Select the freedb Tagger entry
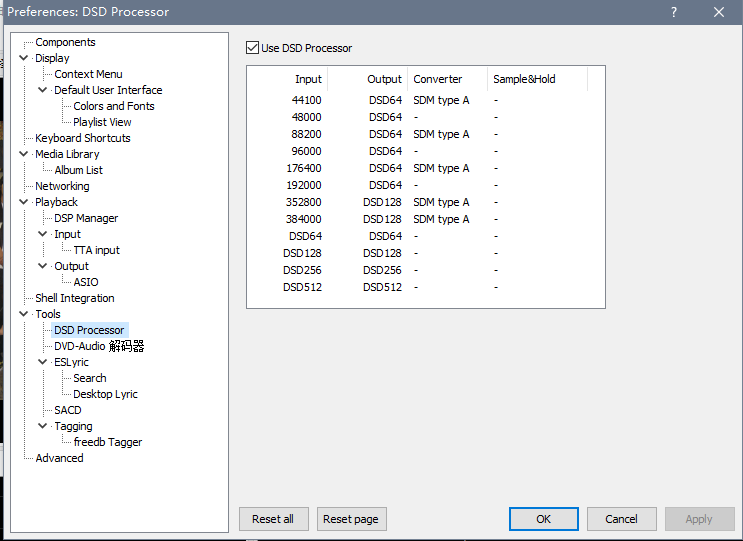743x541 pixels. pyautogui.click(x=107, y=442)
